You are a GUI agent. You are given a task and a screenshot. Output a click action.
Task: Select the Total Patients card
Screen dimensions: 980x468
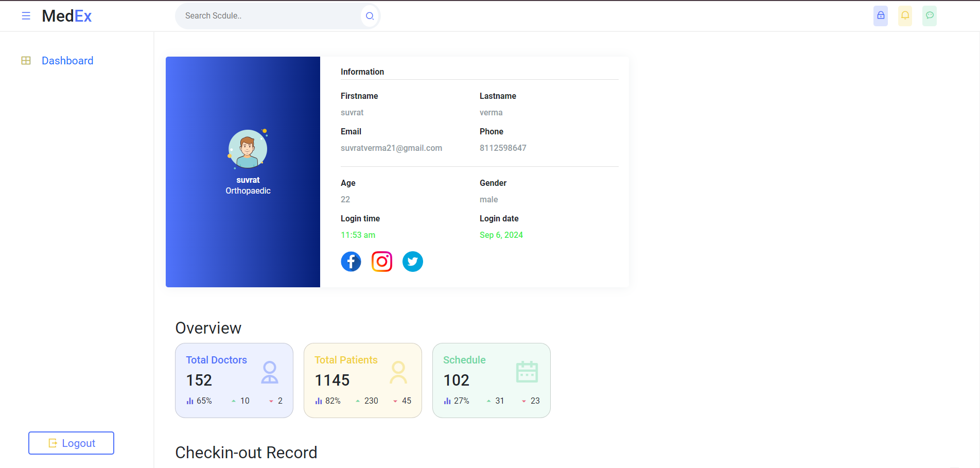pyautogui.click(x=363, y=380)
